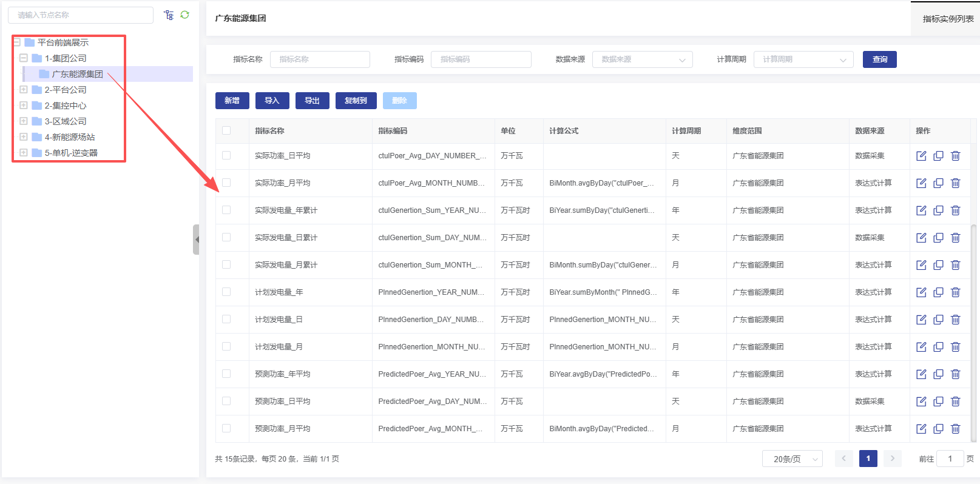Edit the 实际功率_日平均 row

[x=921, y=156]
